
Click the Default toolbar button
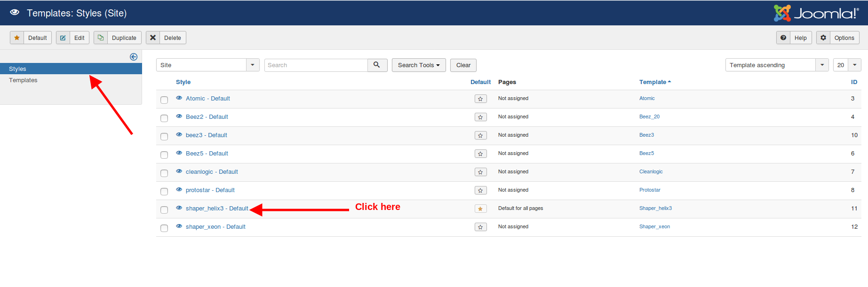31,38
